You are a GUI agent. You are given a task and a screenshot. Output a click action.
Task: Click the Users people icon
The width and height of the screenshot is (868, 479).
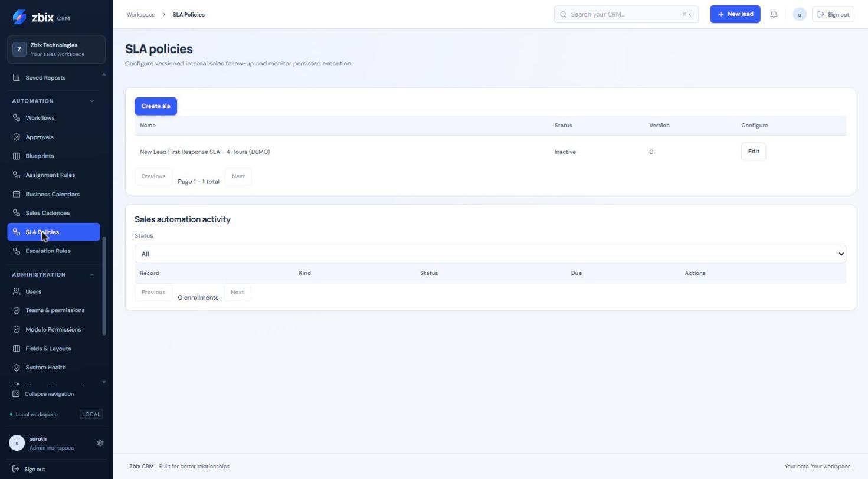pyautogui.click(x=17, y=291)
